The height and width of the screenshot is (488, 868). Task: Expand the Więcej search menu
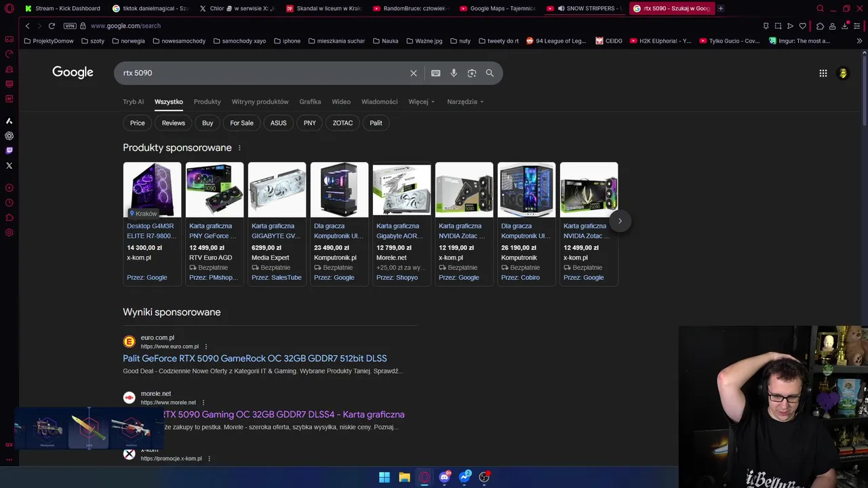(421, 102)
